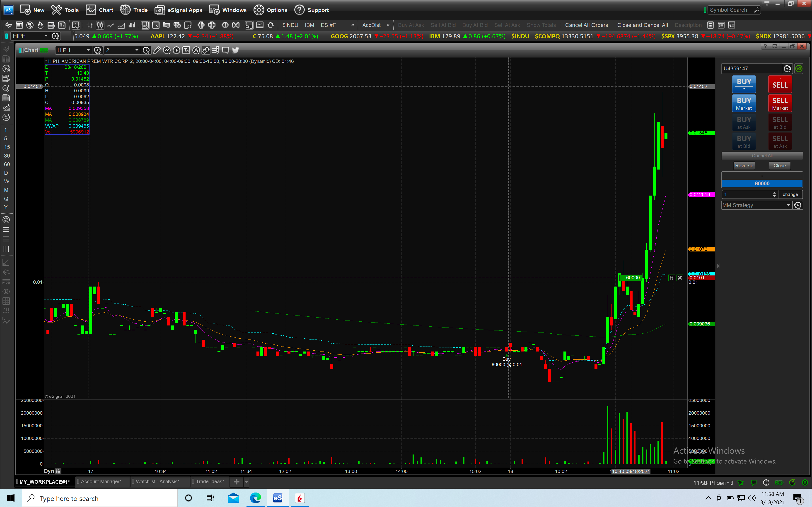Viewport: 812px width, 507px height.
Task: Select the D daily interval shortcut
Action: (x=6, y=173)
